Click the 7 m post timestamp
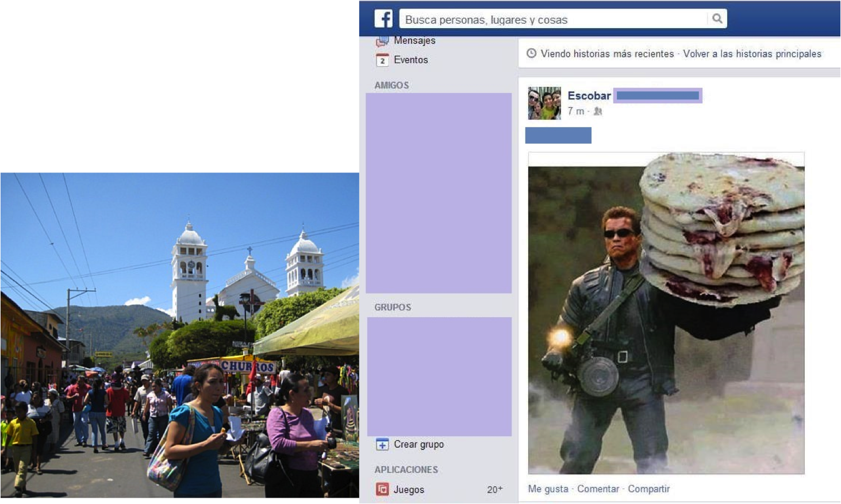Image resolution: width=841 pixels, height=504 pixels. (x=575, y=111)
